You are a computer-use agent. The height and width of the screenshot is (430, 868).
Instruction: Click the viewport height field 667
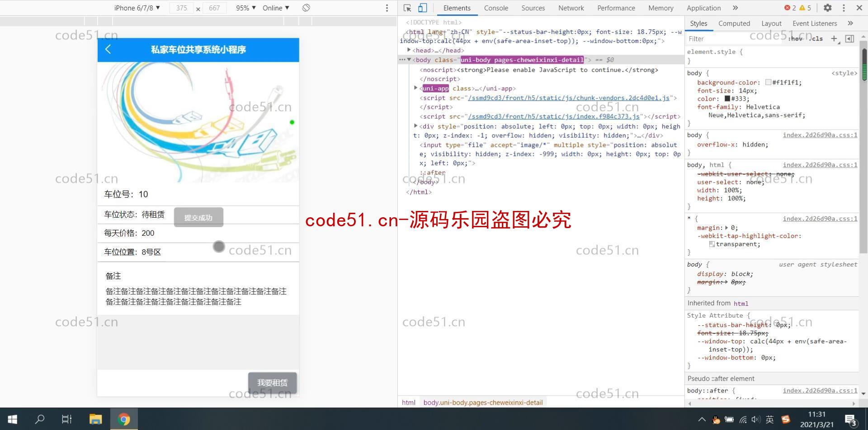(214, 8)
